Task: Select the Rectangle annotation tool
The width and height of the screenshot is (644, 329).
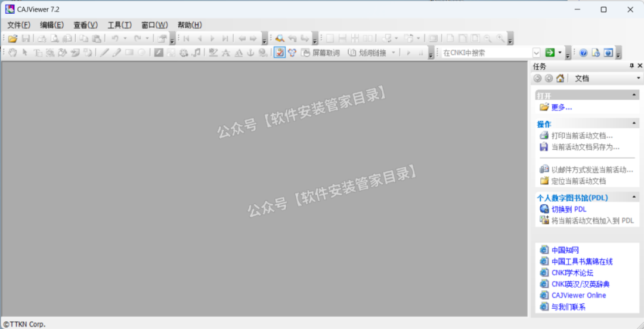Action: pos(129,53)
